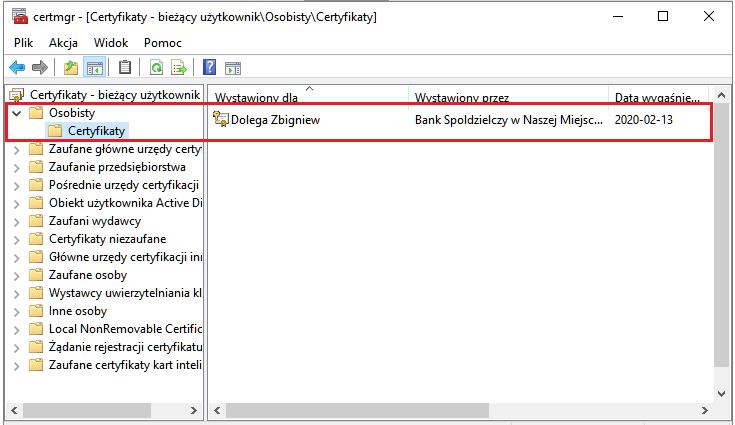Click folder icon next to Certyfikaty niezaufane
The height and width of the screenshot is (425, 735).
click(x=36, y=239)
